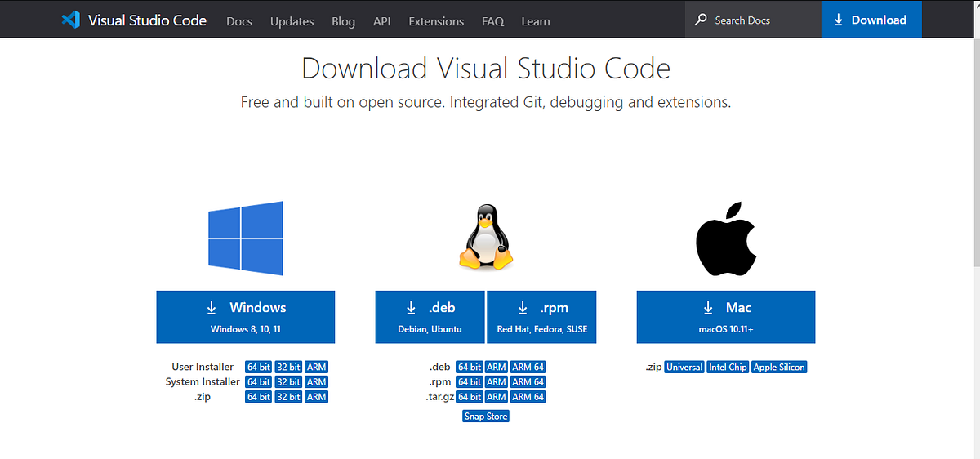Download the Windows installer button
Viewport: 980px width, 459px height.
point(246,317)
